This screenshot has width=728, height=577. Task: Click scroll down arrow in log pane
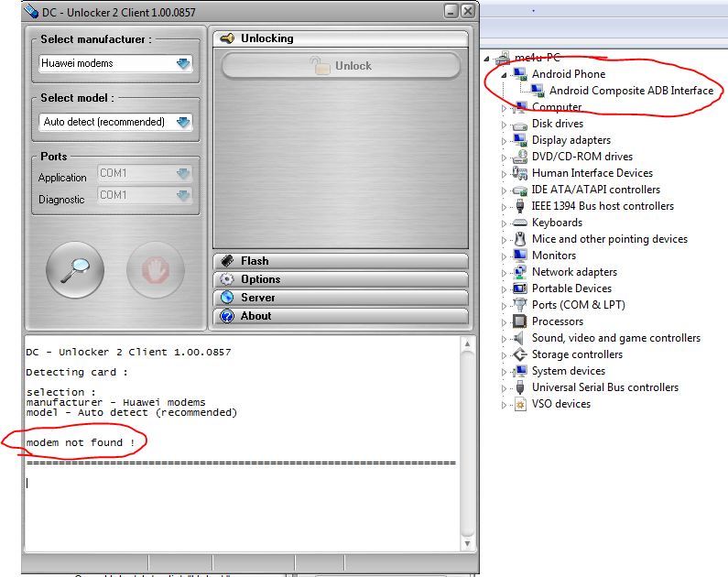click(x=468, y=543)
